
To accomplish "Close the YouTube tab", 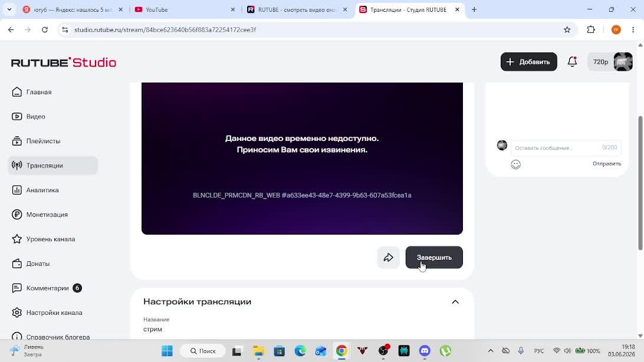I will 232,9.
